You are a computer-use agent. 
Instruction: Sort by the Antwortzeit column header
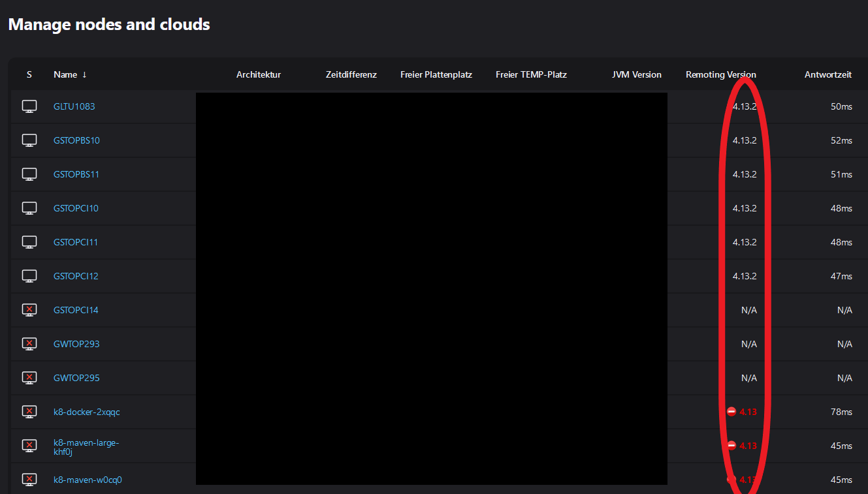point(828,74)
